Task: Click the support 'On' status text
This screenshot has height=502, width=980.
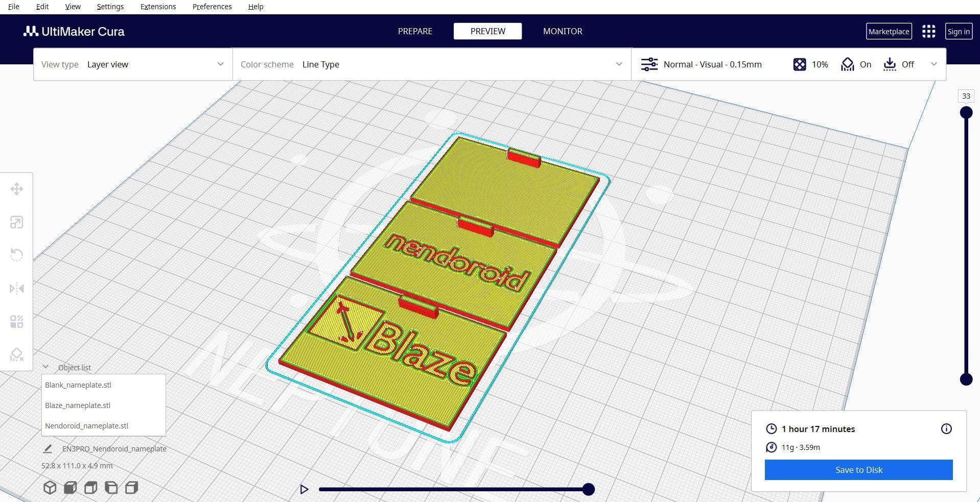Action: click(866, 64)
